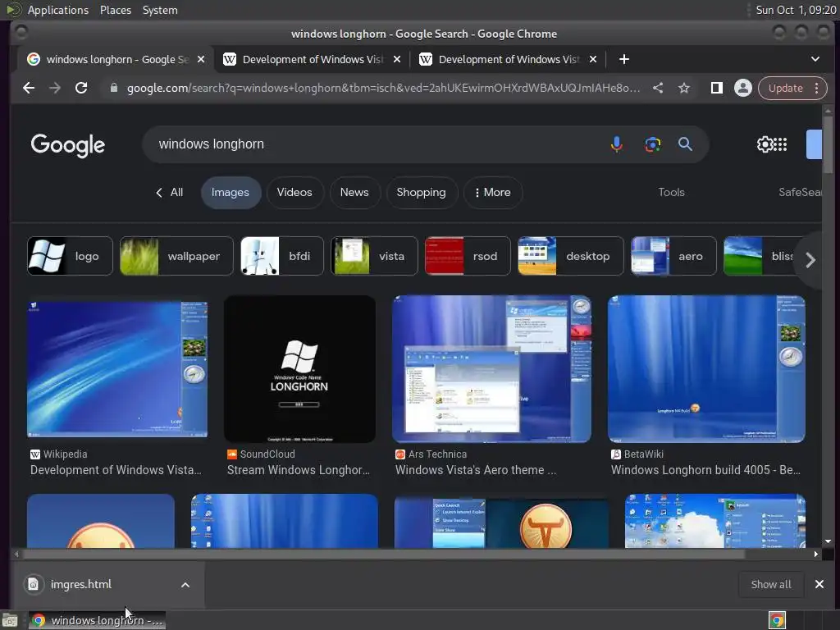Open the More search filters menu
The height and width of the screenshot is (630, 840).
(492, 192)
